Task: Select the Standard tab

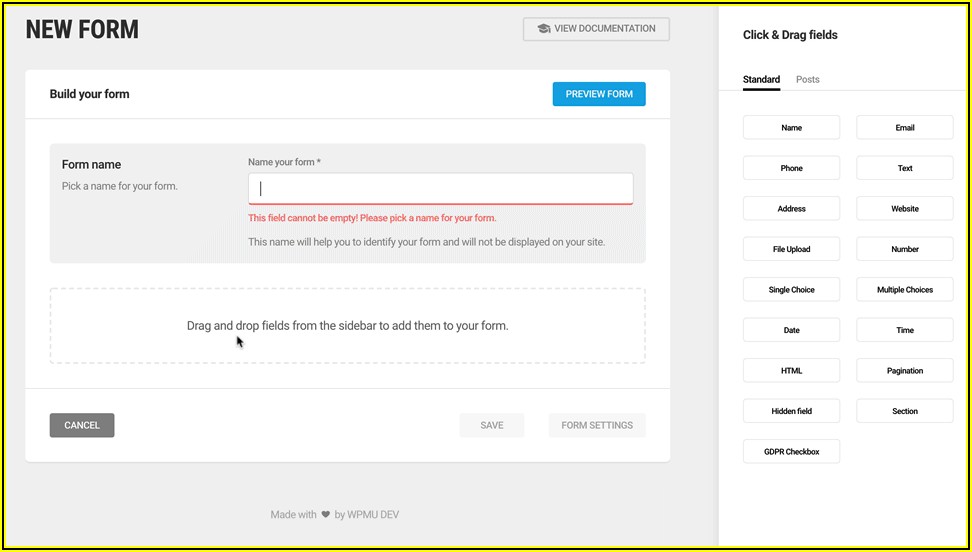Action: (761, 79)
